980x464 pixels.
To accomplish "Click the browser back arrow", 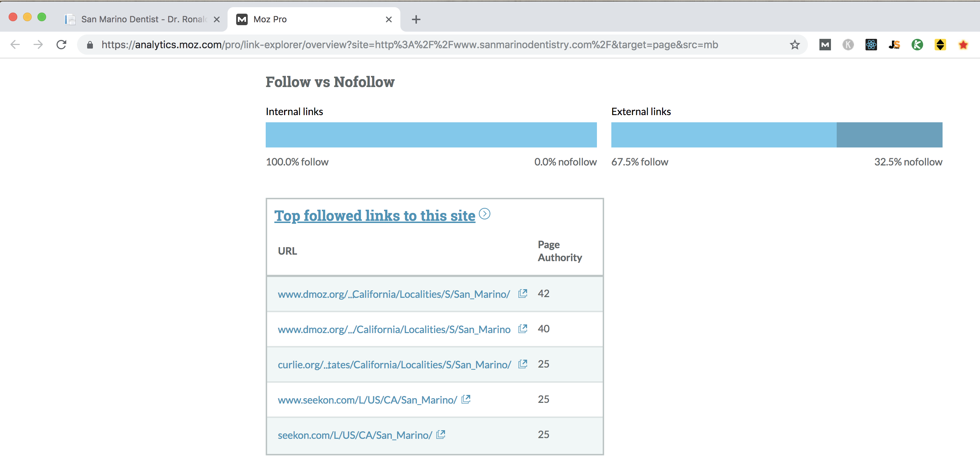I will 15,45.
